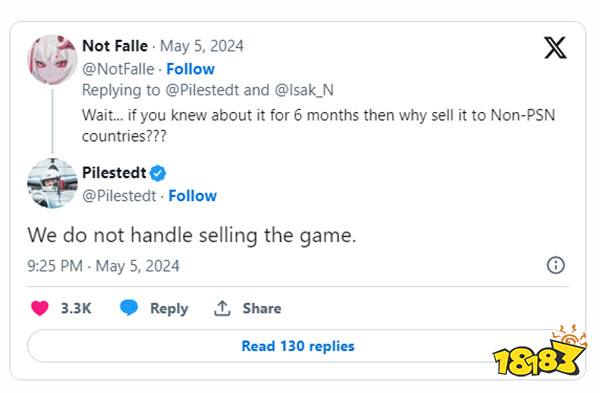This screenshot has width=600, height=393.
Task: Follow the @NotFalle account
Action: pyautogui.click(x=191, y=69)
